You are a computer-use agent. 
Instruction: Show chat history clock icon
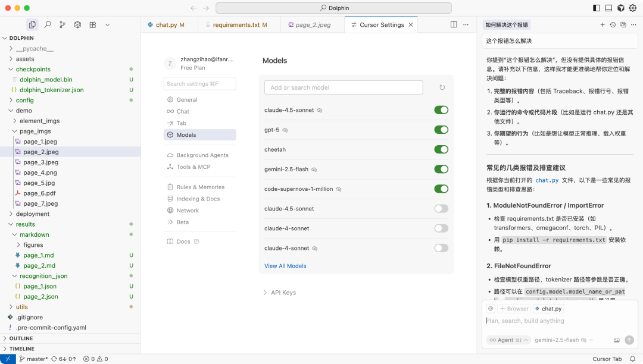point(613,25)
